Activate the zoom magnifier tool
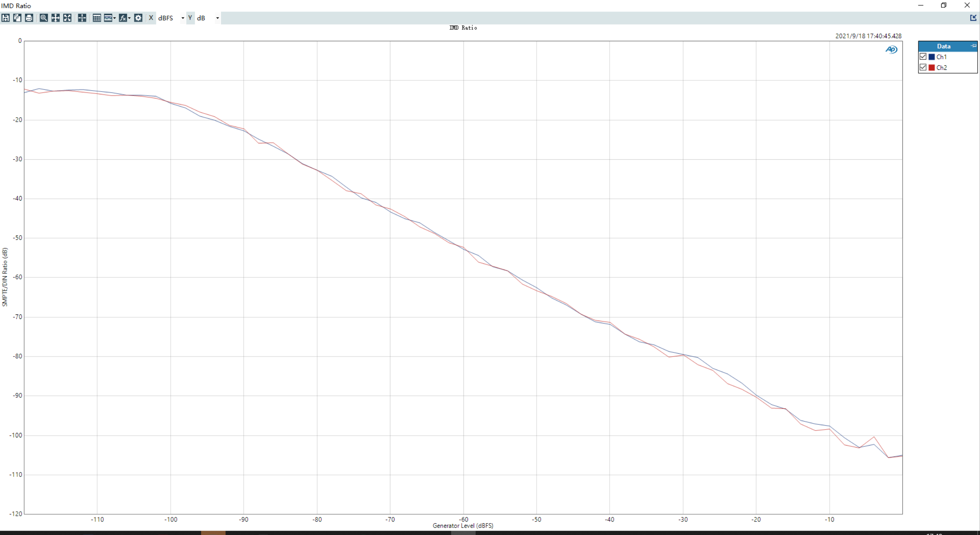This screenshot has width=980, height=535. 44,18
